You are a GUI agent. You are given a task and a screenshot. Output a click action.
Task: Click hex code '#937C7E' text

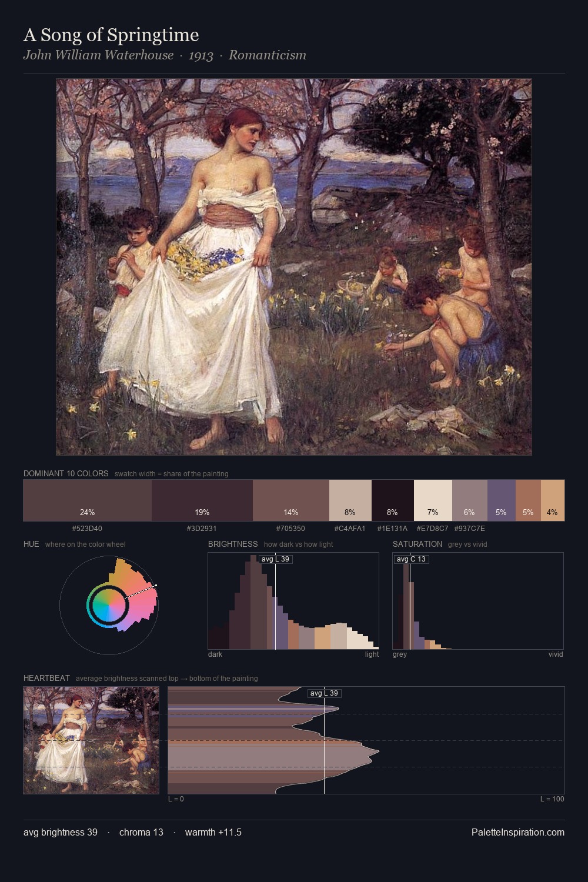tap(470, 529)
